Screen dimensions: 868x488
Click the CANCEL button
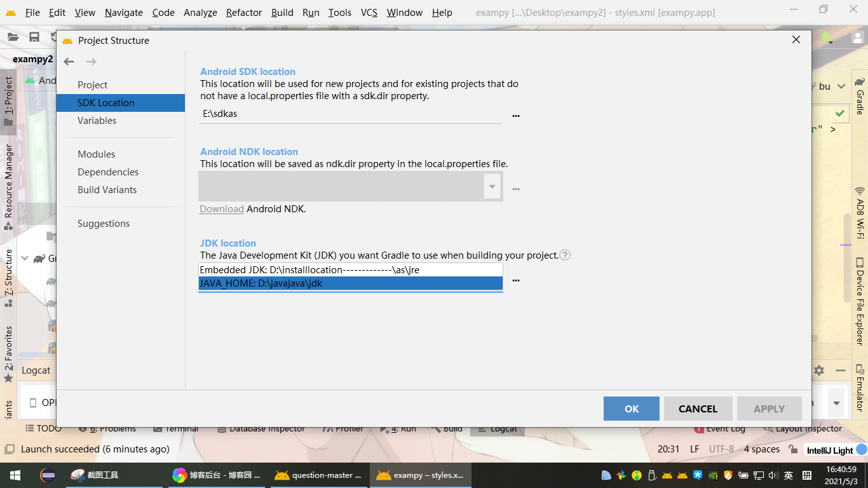[x=698, y=409]
